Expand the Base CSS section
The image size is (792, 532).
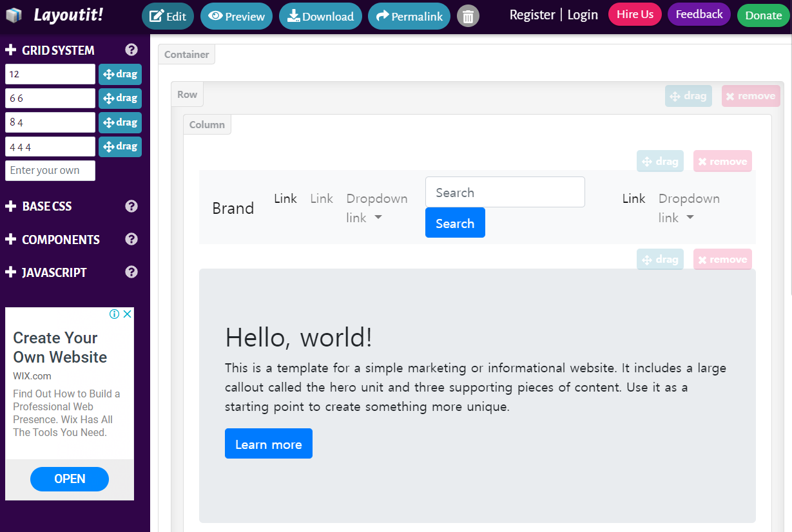click(39, 206)
